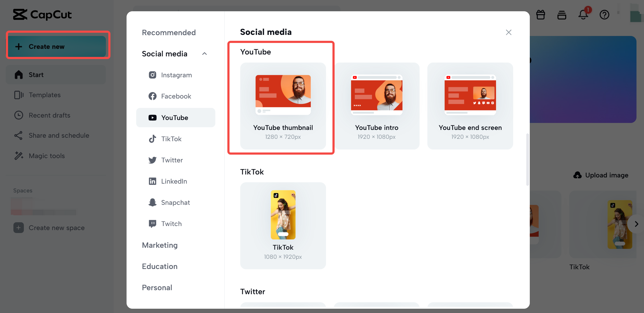Viewport: 644px width, 313px height.
Task: Click Upload image in background page
Action: tap(601, 175)
